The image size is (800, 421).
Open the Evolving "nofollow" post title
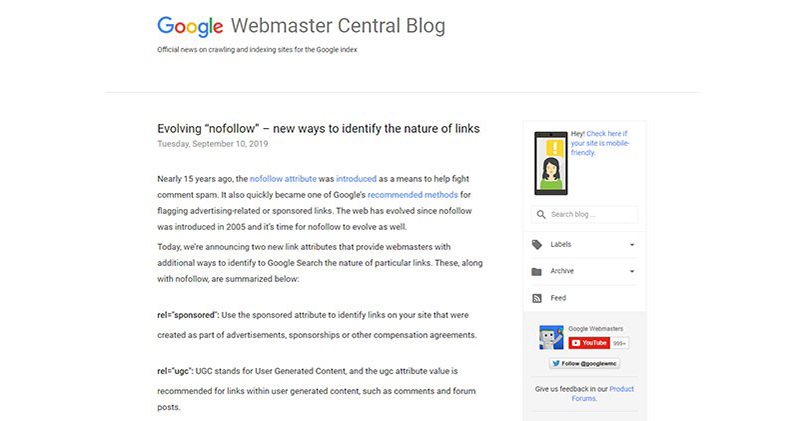(318, 129)
